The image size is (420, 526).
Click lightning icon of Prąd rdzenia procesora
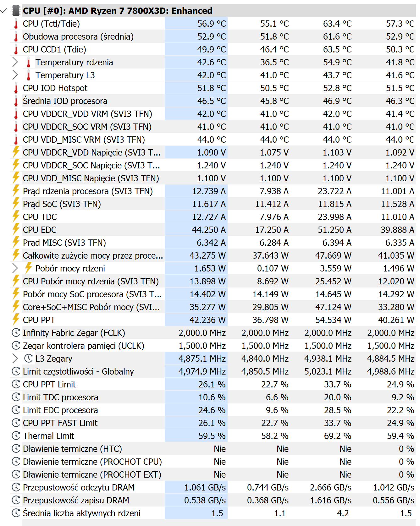coord(16,190)
